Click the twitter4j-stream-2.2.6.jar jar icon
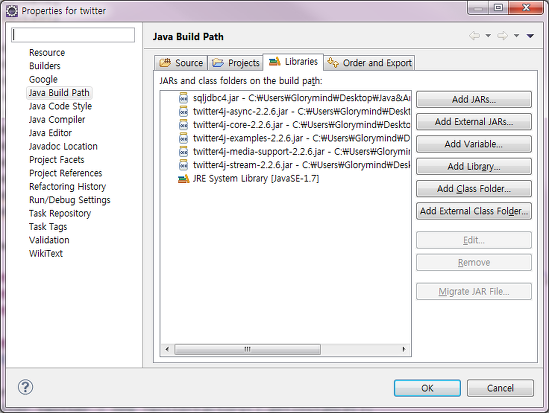 pos(183,165)
